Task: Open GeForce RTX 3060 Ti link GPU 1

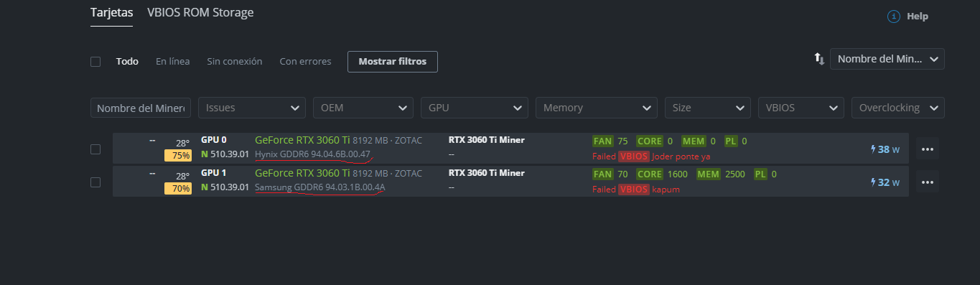Action: [x=302, y=173]
